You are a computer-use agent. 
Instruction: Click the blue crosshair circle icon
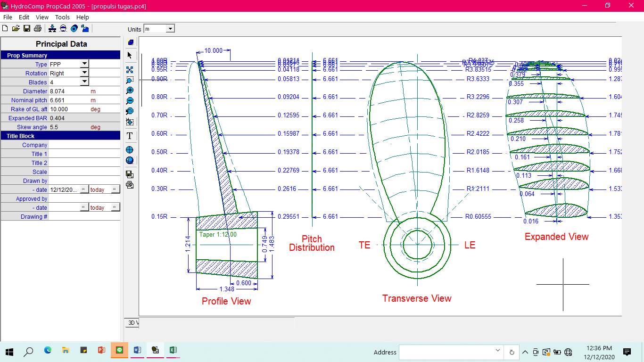point(130,150)
